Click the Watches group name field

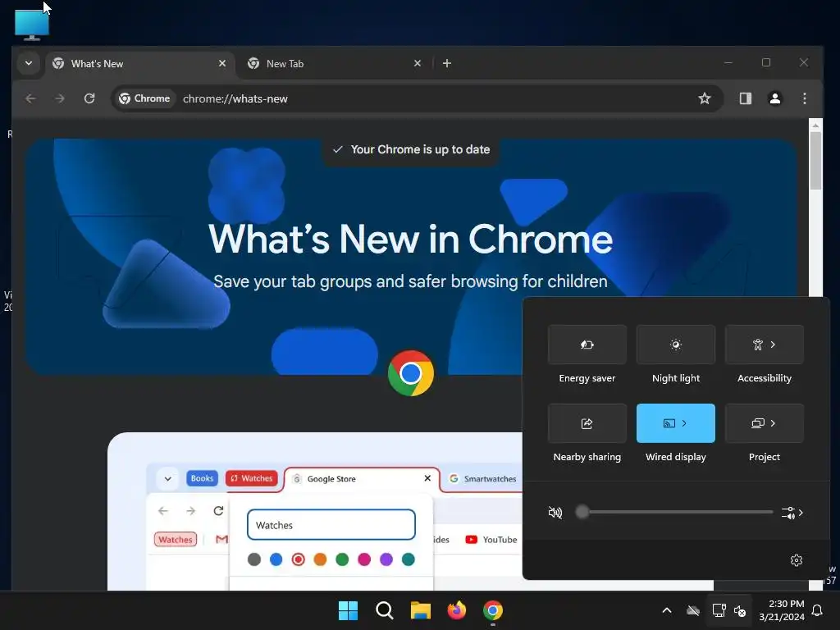coord(331,525)
